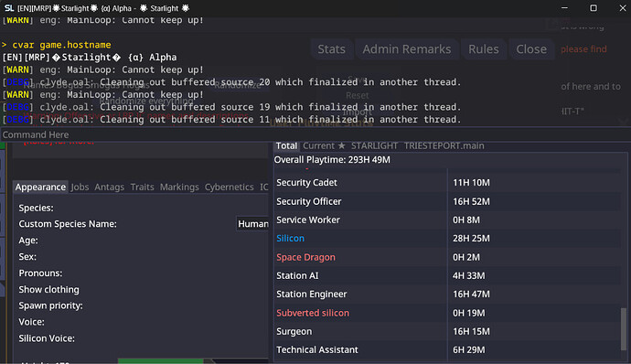Image resolution: width=631 pixels, height=364 pixels.
Task: Click the Technical Assistant row
Action: point(447,350)
